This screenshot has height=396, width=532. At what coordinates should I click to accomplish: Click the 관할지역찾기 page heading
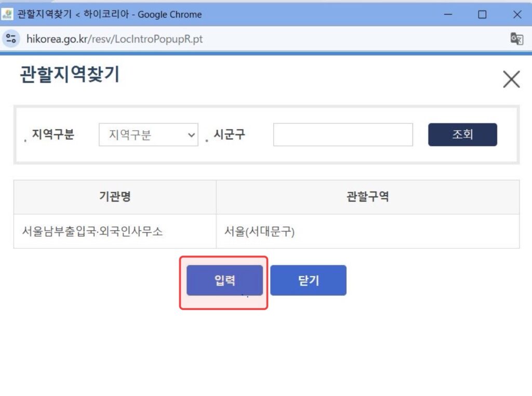click(x=70, y=74)
